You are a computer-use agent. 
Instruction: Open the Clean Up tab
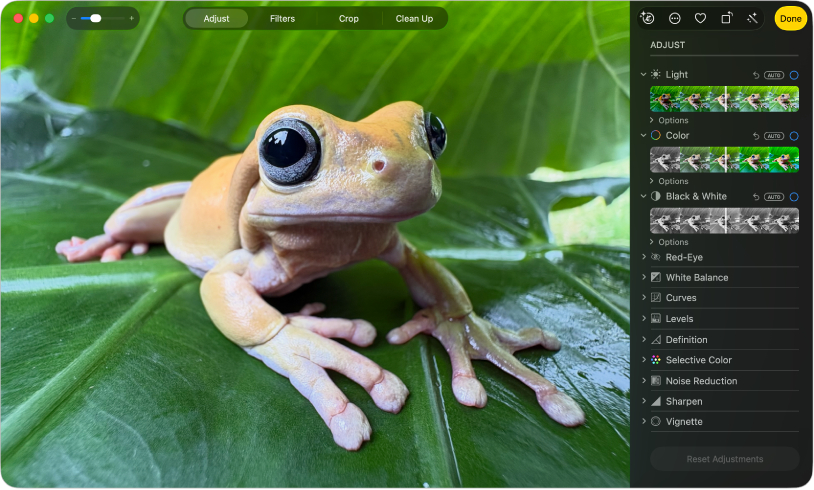point(414,19)
